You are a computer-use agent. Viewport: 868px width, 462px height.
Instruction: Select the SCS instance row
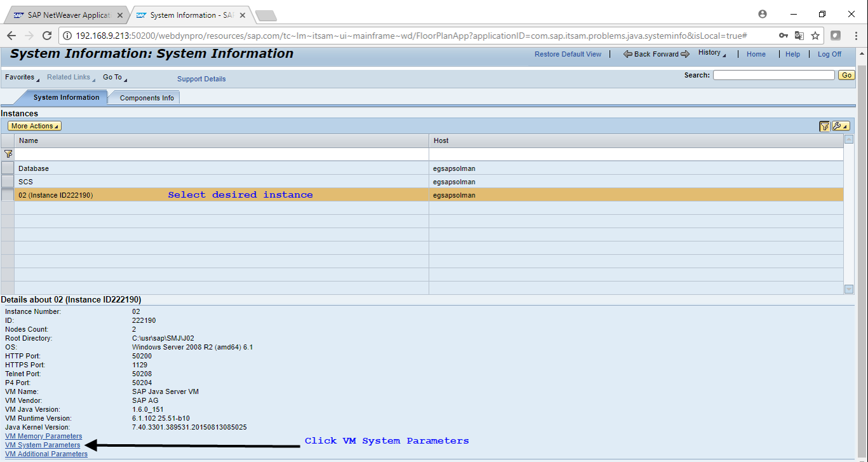click(x=422, y=182)
